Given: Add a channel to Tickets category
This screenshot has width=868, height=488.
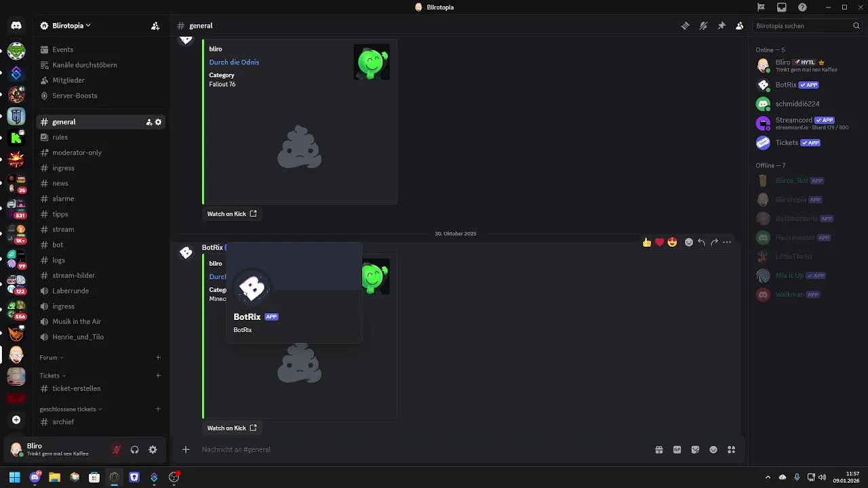Looking at the screenshot, I should (158, 375).
